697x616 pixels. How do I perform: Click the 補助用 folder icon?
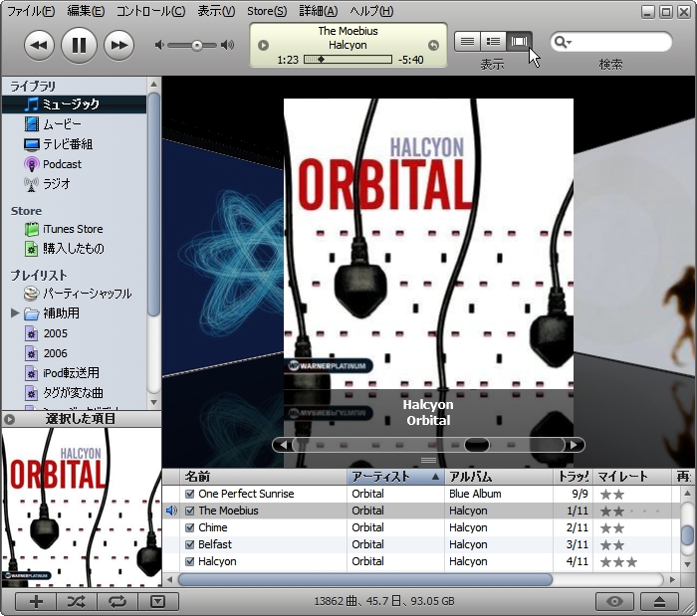32,314
